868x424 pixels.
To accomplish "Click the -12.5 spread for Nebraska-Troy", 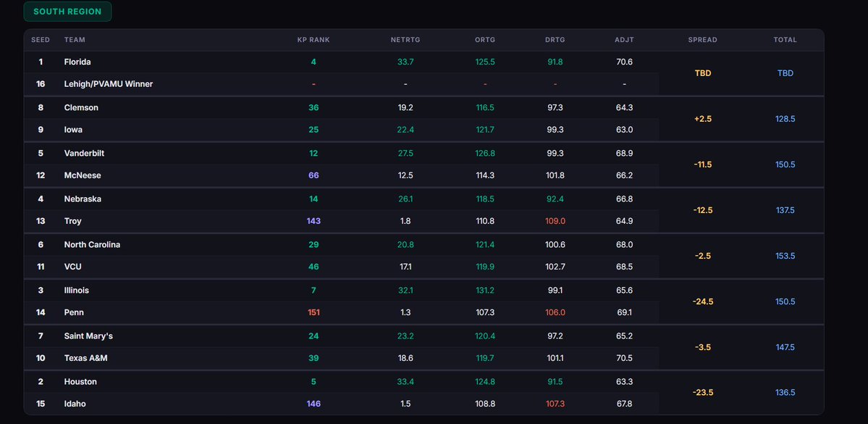I will pos(703,210).
